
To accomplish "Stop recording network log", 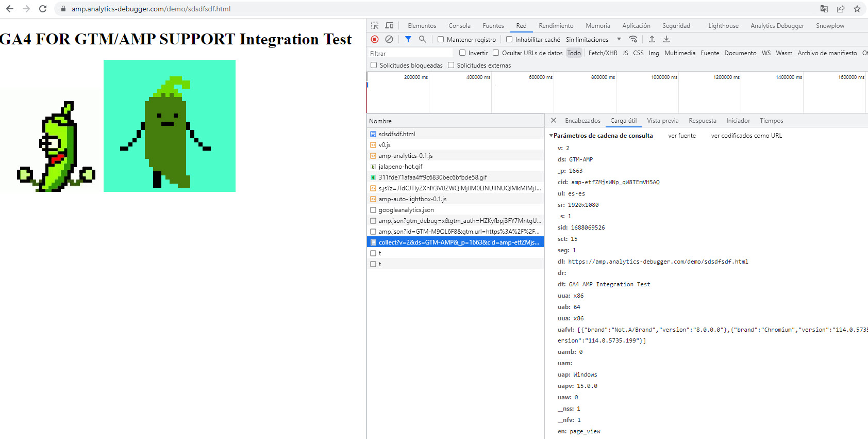I will tap(375, 39).
